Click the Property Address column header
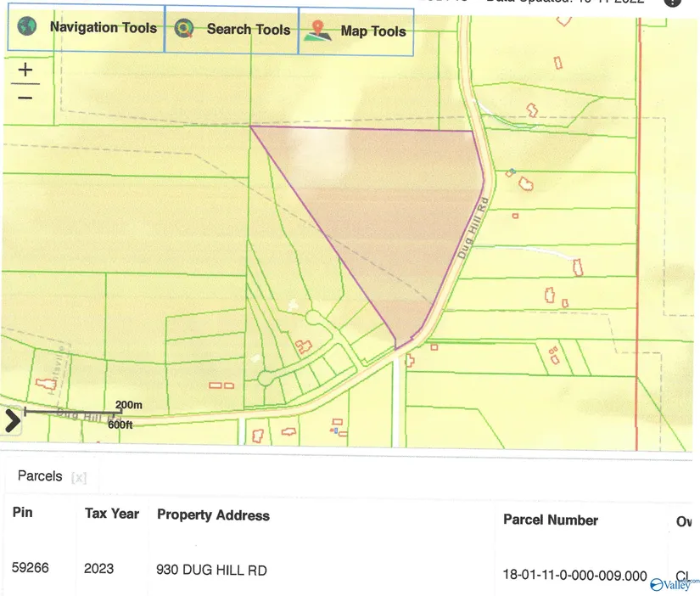The height and width of the screenshot is (596, 700). [x=213, y=515]
